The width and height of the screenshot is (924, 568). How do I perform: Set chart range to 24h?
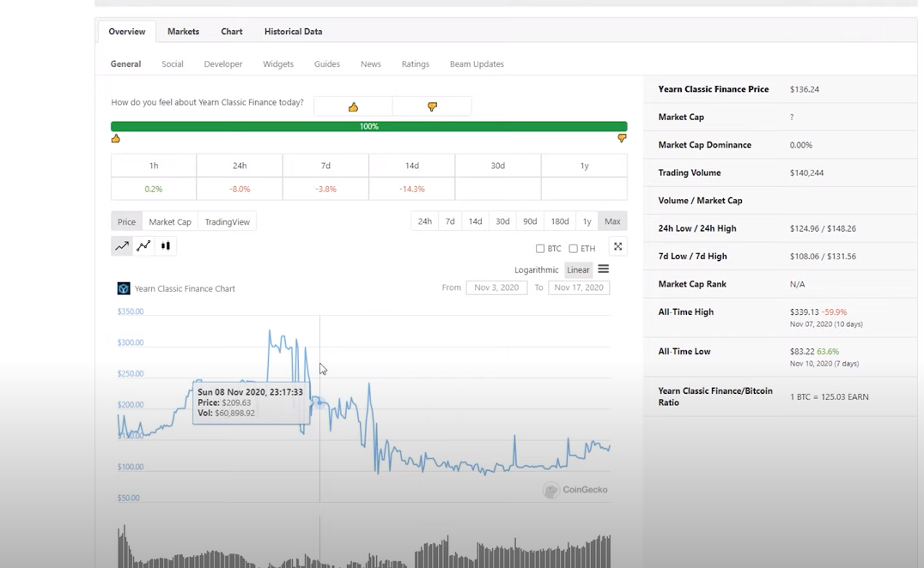tap(425, 221)
